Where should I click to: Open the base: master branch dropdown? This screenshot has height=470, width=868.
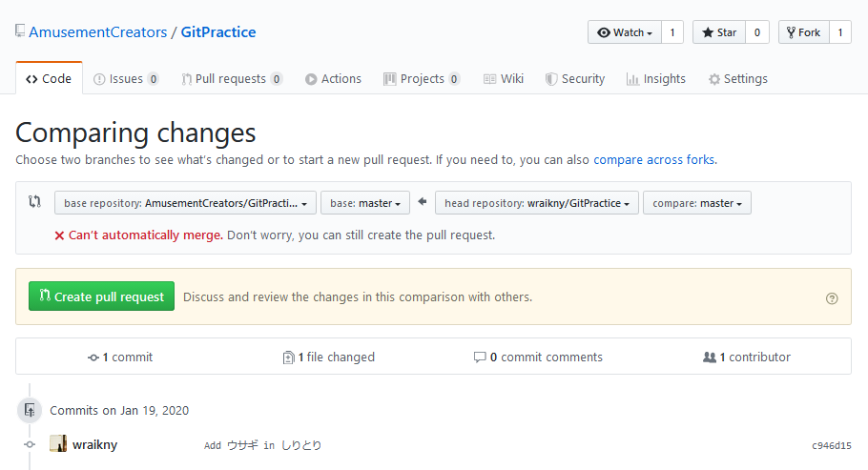[365, 203]
